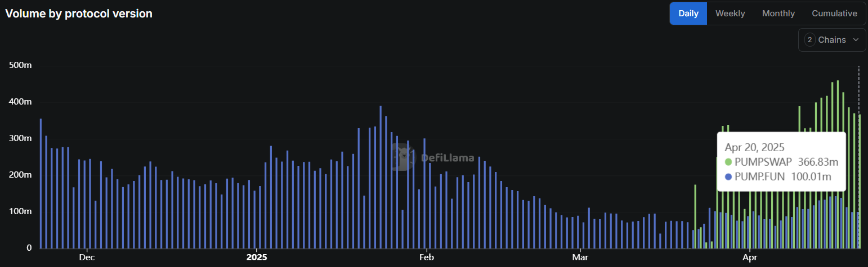The image size is (868, 267).
Task: Click the 100m y-axis label
Action: pos(20,211)
